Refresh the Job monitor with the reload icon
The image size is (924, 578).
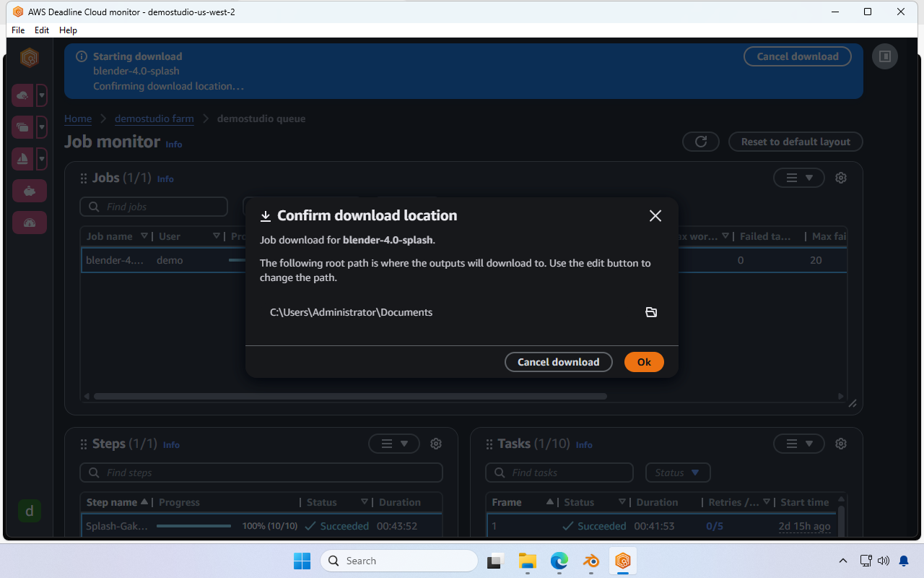pos(700,142)
